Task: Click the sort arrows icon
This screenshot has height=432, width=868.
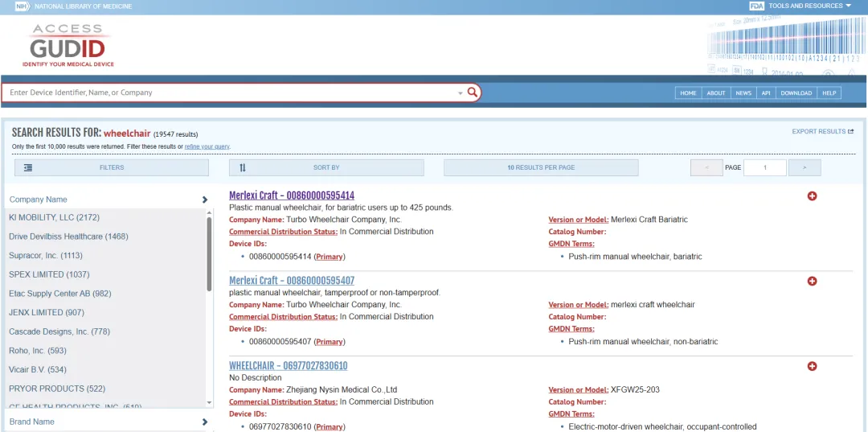Action: pos(243,167)
